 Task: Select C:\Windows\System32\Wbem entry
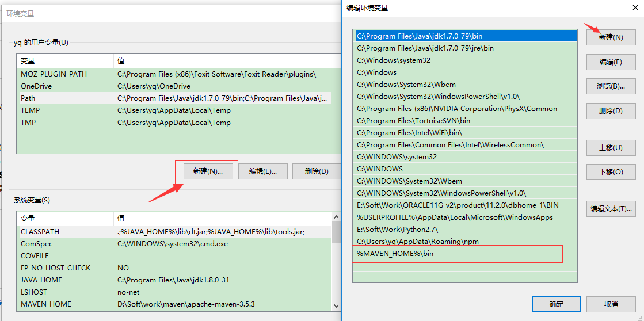(466, 85)
